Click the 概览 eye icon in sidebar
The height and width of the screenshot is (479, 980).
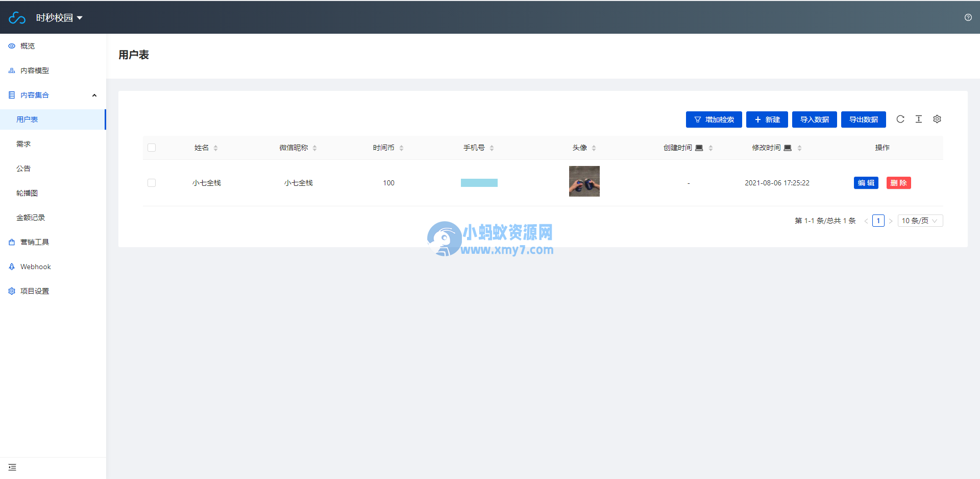(x=11, y=45)
